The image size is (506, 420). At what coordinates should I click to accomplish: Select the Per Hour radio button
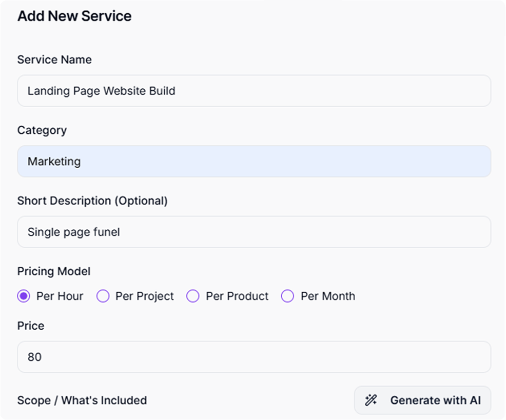tap(24, 296)
